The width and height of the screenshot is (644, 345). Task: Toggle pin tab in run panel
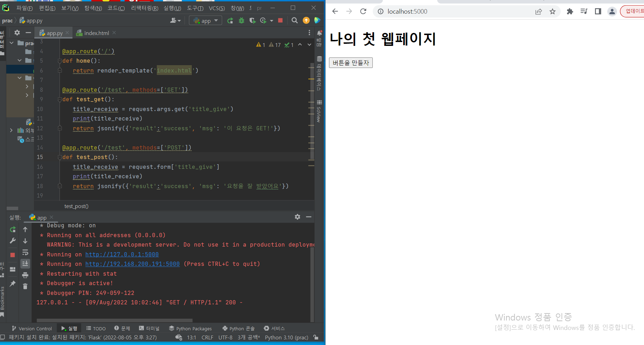coord(13,283)
